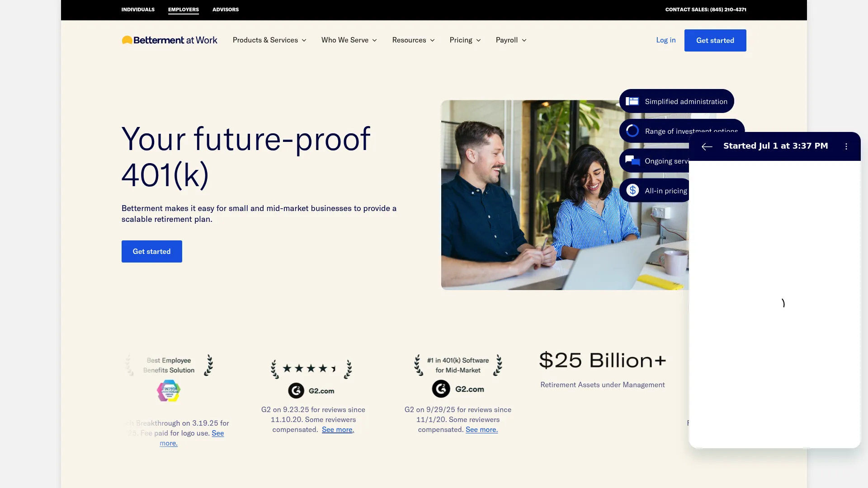
Task: Click the "$25 Billion+" figure
Action: (x=603, y=360)
